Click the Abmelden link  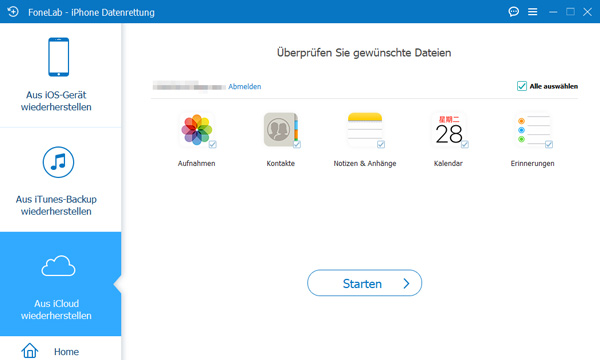coord(245,86)
